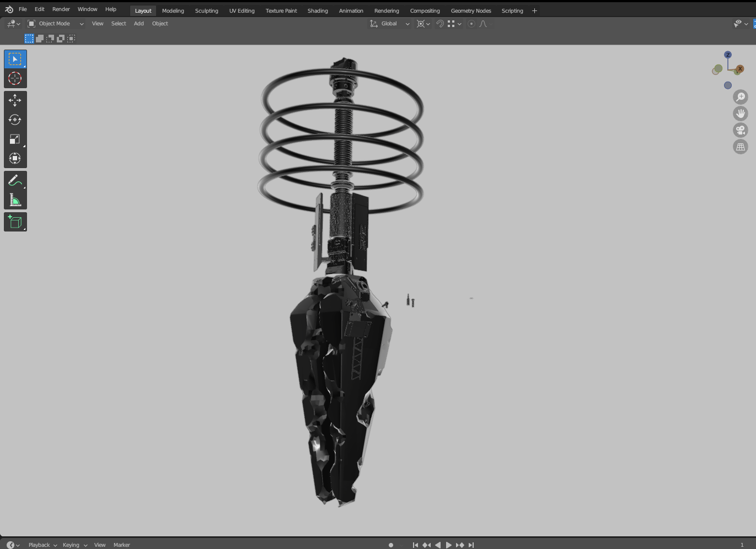Toggle proportional editing
Image resolution: width=756 pixels, height=549 pixels.
(x=471, y=24)
